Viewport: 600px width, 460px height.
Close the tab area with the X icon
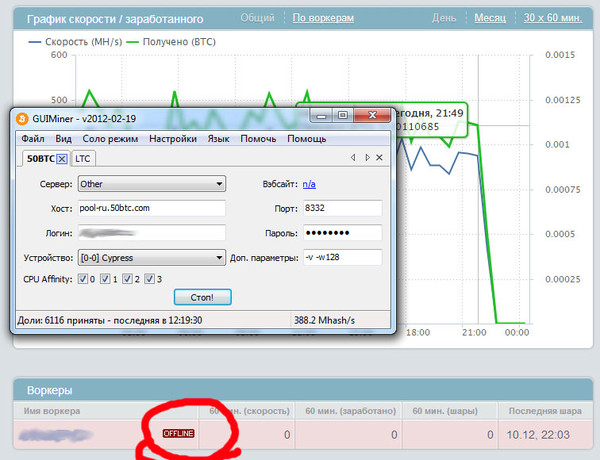tap(379, 157)
